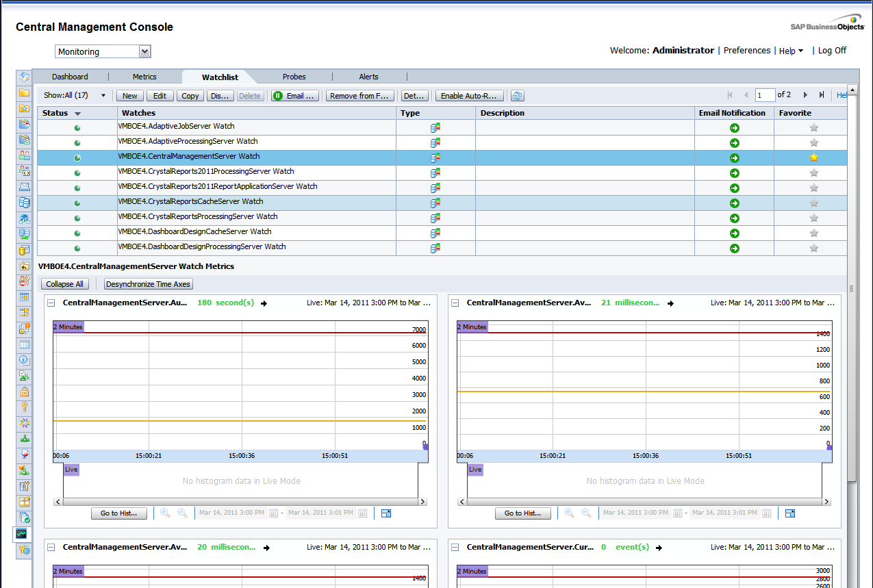
Task: Open the key-with-gear sidebar icon
Action: tap(24, 550)
